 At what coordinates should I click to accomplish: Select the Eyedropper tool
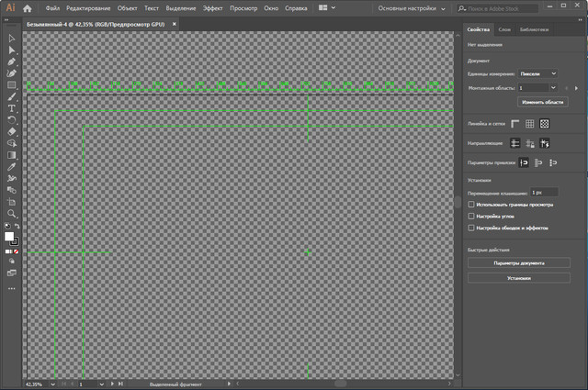click(11, 167)
